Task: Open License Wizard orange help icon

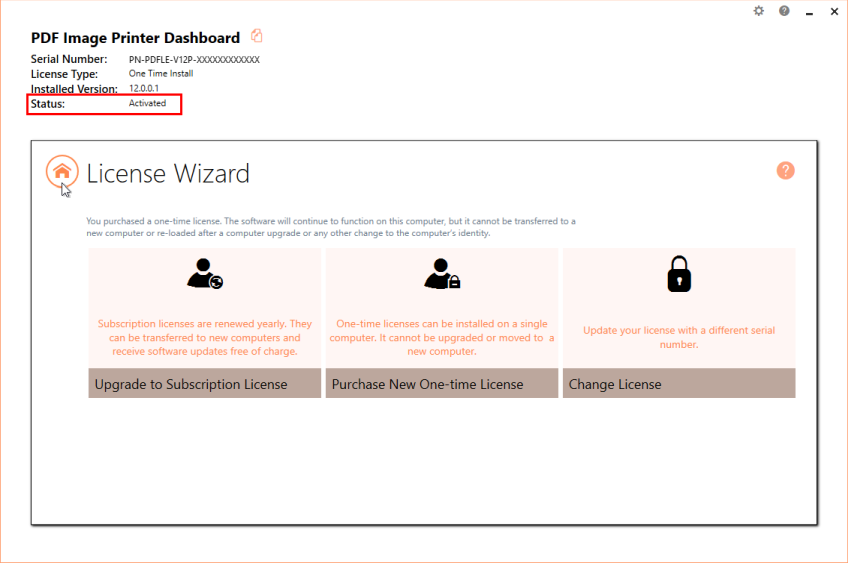Action: coord(785,170)
